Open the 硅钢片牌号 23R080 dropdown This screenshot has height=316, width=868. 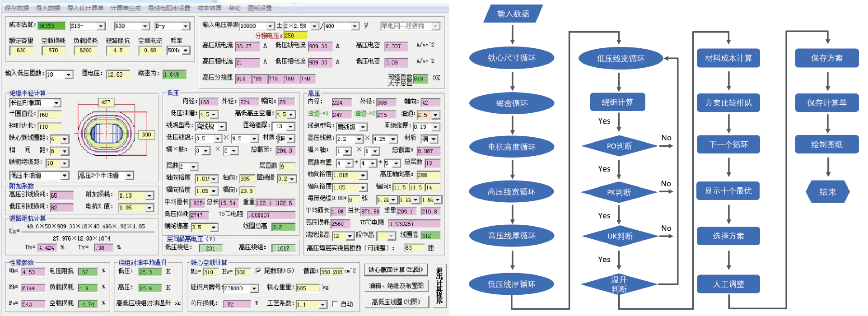[x=255, y=288]
